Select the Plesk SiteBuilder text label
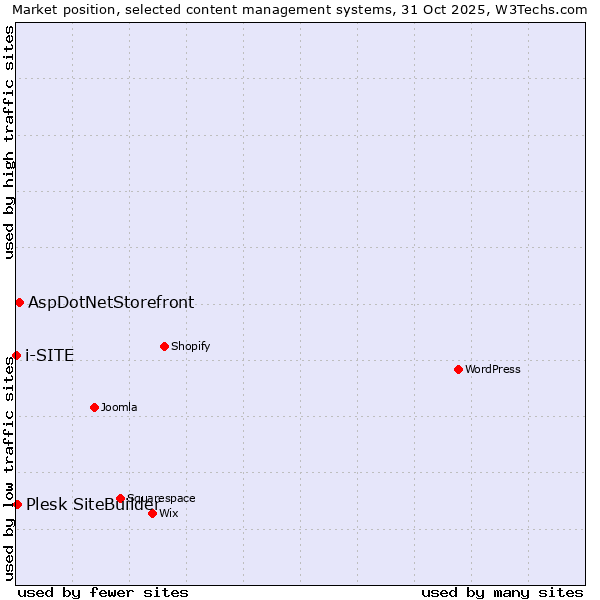This screenshot has height=600, width=600. tap(93, 504)
